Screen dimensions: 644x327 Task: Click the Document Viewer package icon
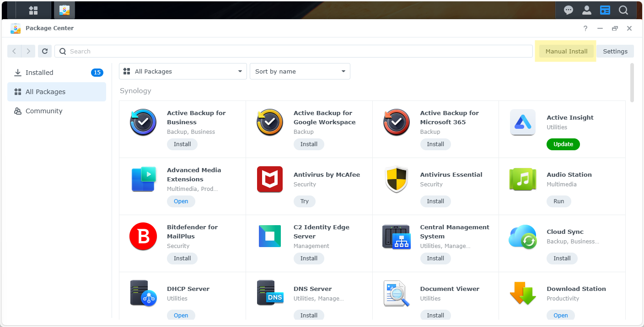click(x=396, y=293)
